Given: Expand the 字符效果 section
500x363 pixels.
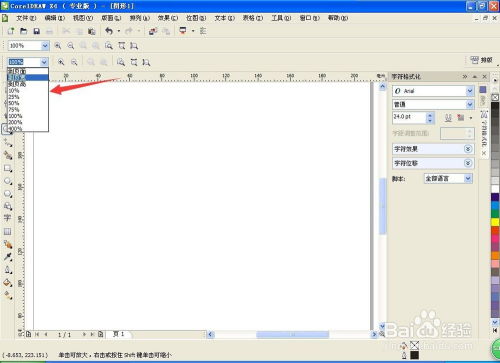Looking at the screenshot, I should coord(468,149).
